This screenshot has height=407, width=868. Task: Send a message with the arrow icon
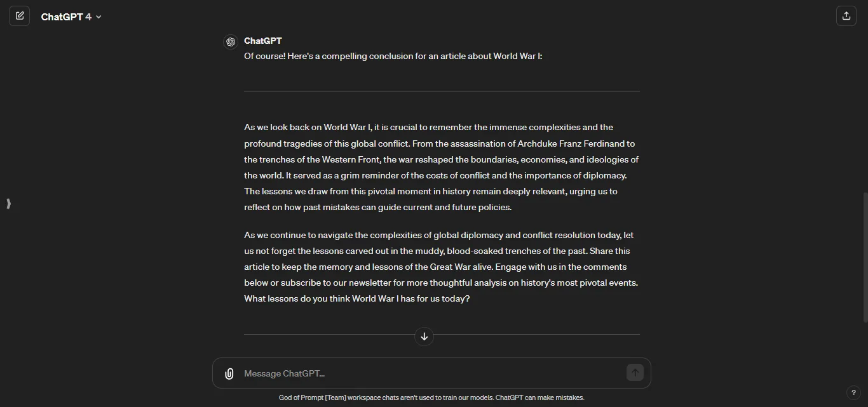pyautogui.click(x=634, y=373)
